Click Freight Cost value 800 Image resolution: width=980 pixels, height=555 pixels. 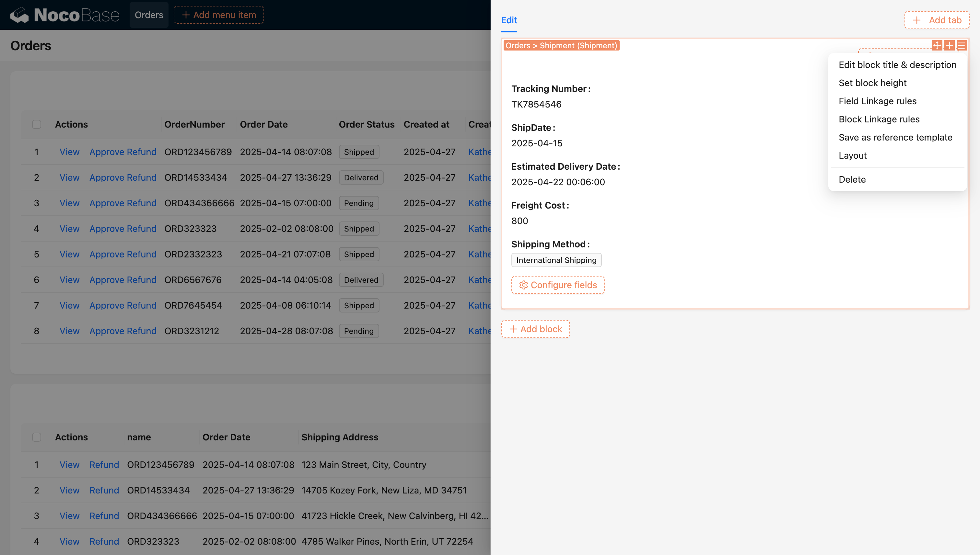click(x=519, y=221)
